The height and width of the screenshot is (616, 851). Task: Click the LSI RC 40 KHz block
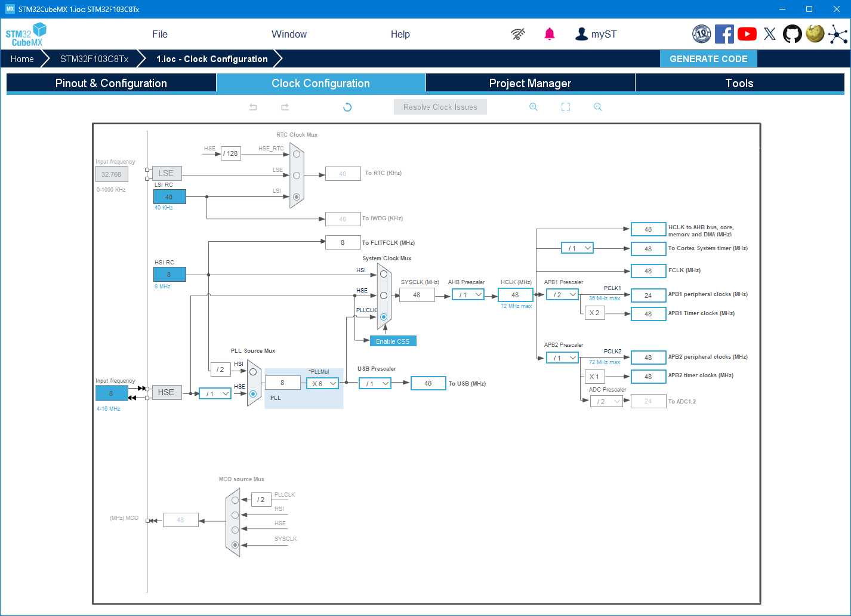(169, 197)
